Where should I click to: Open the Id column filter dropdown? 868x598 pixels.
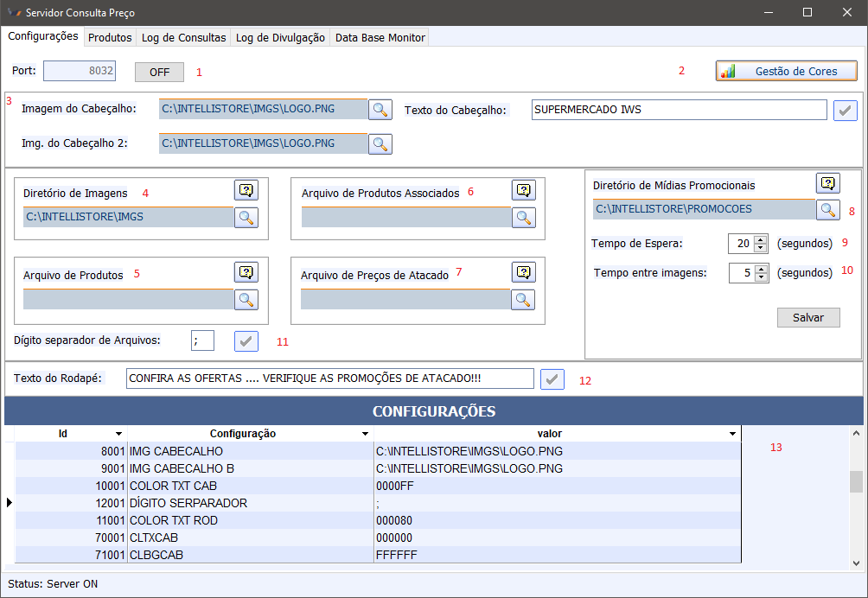(x=118, y=433)
